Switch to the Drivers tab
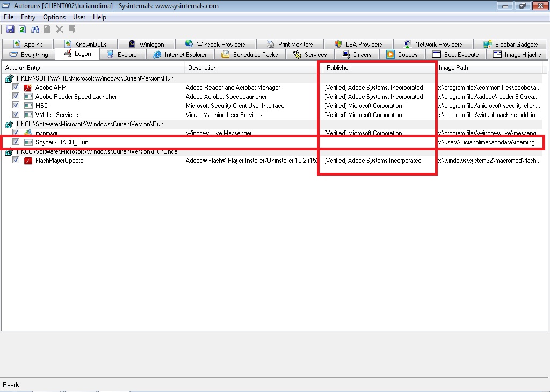Viewport: 550px width, 392px height. [357, 55]
